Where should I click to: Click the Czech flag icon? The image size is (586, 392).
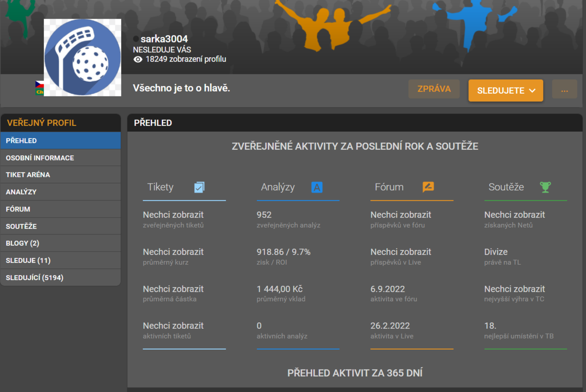(x=39, y=84)
